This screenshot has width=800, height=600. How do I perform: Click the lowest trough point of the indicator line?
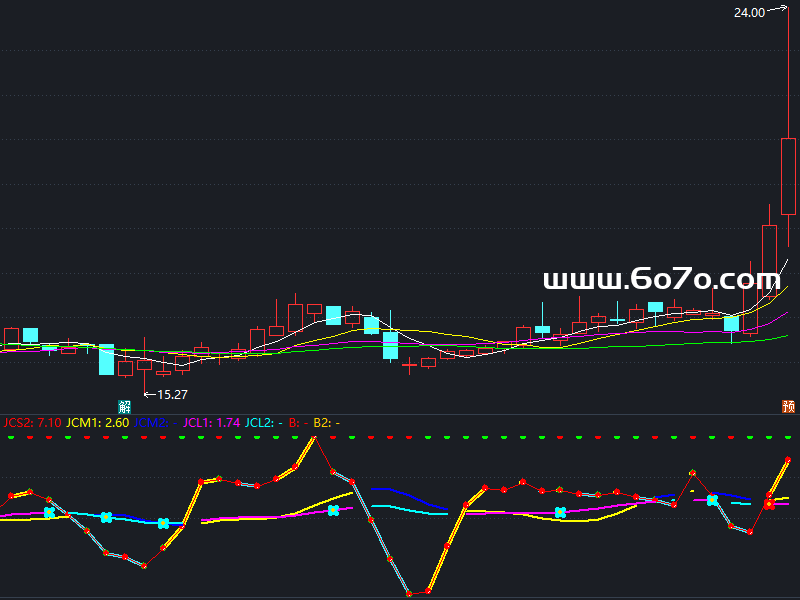[410, 594]
